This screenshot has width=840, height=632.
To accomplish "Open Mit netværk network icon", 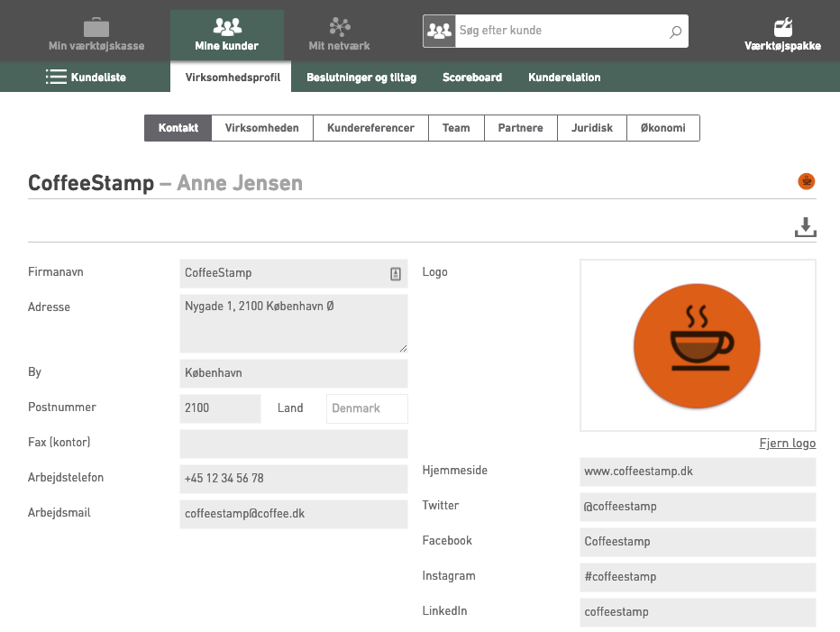I will [340, 27].
